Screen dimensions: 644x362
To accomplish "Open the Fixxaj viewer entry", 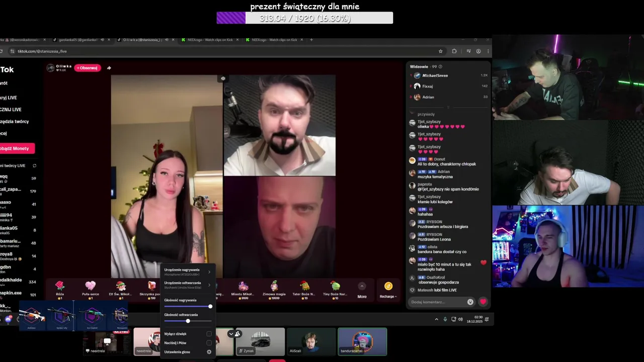I will (x=449, y=86).
